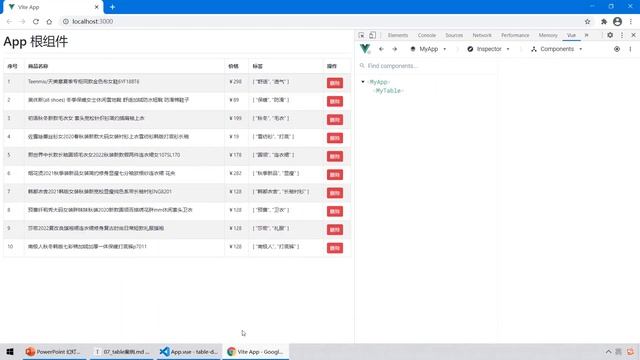Select the MyTable component in tree

pyautogui.click(x=388, y=91)
